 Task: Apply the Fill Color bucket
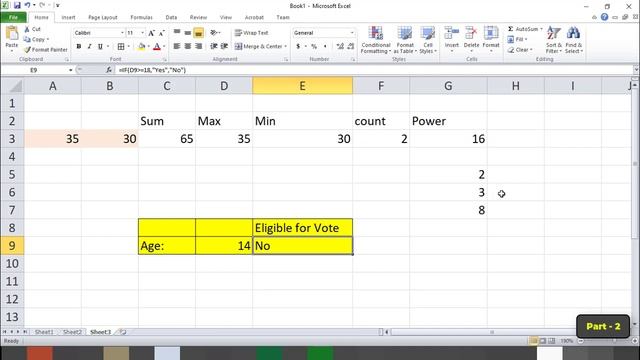coord(142,47)
